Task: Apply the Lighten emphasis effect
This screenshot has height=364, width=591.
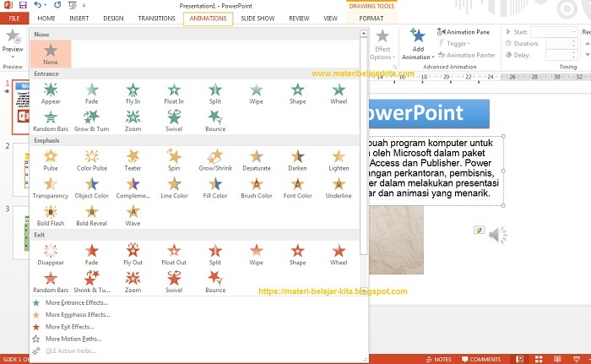Action: pos(339,160)
